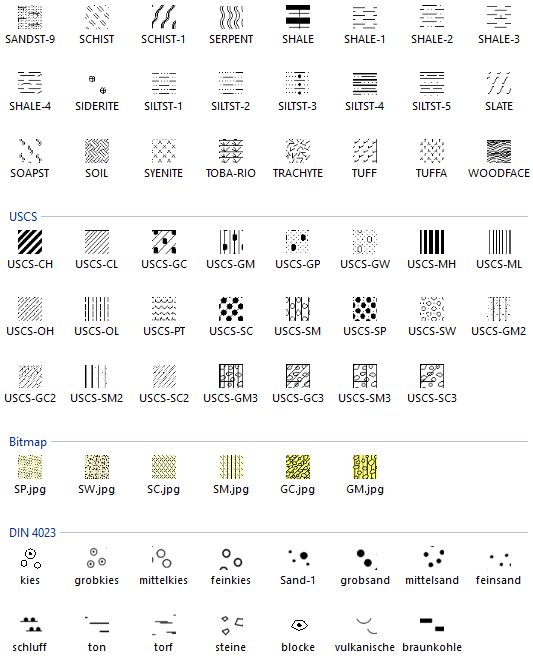Pick the SILTST-4 pattern
533x662 pixels.
pyautogui.click(x=365, y=84)
